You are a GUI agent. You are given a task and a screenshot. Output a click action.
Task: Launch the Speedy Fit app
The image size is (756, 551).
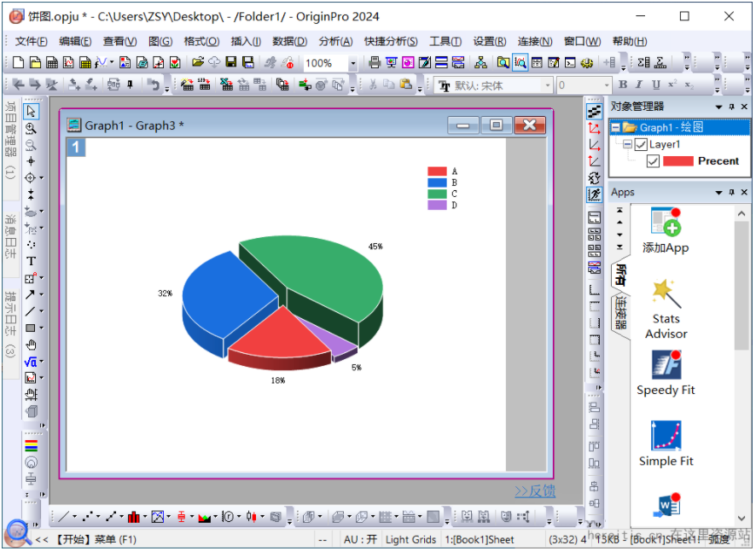[x=666, y=373]
